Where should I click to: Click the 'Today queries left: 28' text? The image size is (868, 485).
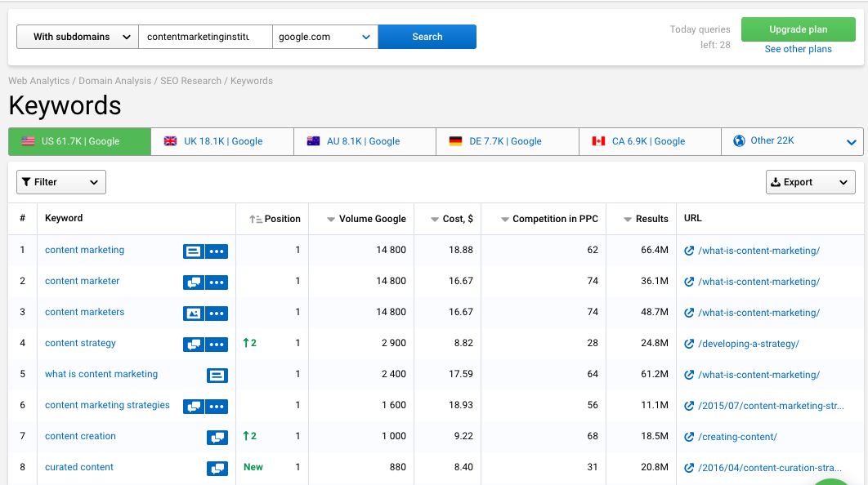700,37
